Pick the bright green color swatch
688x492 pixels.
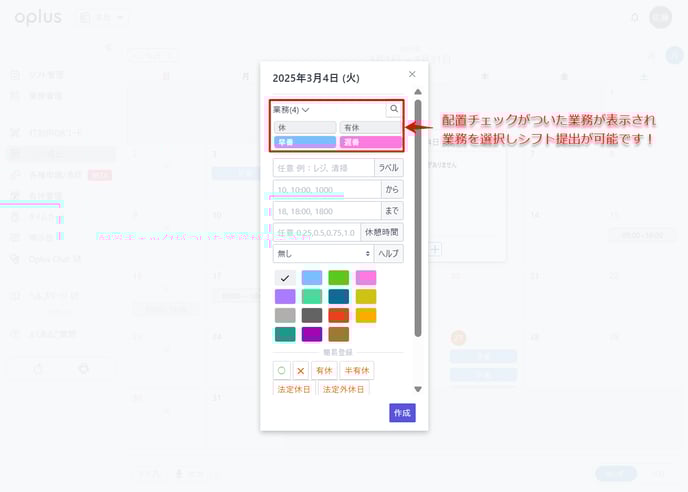(x=338, y=277)
